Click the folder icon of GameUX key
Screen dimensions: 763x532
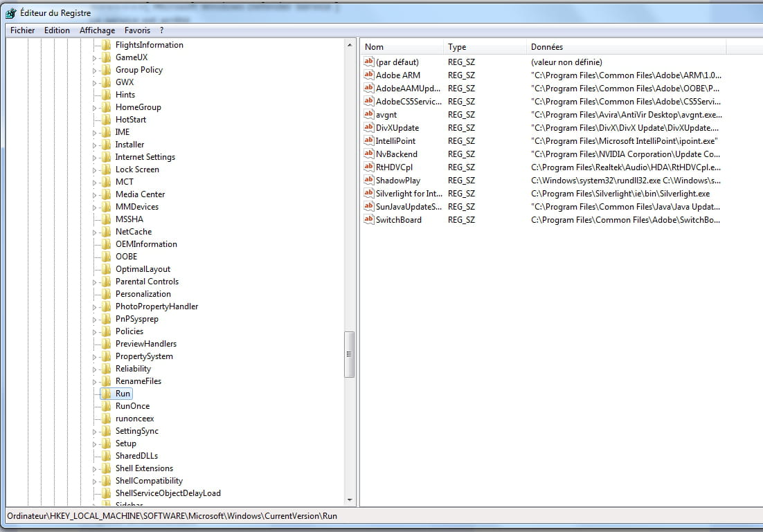tap(107, 57)
